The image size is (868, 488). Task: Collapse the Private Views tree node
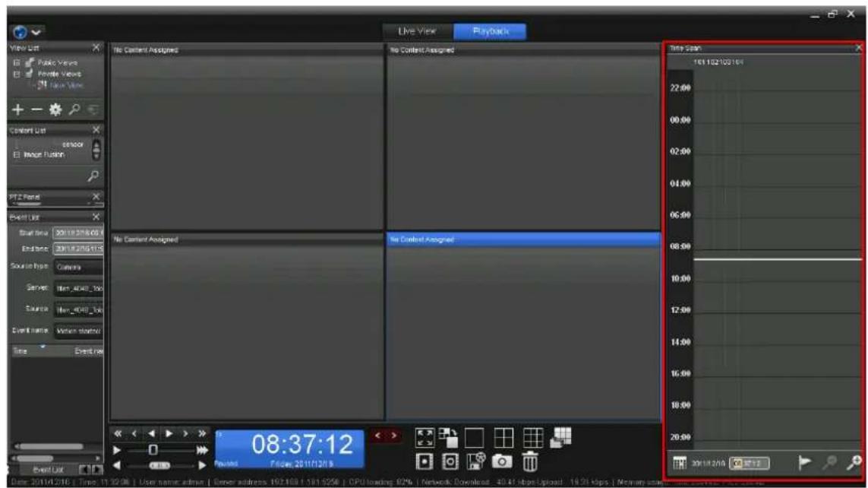pos(17,74)
